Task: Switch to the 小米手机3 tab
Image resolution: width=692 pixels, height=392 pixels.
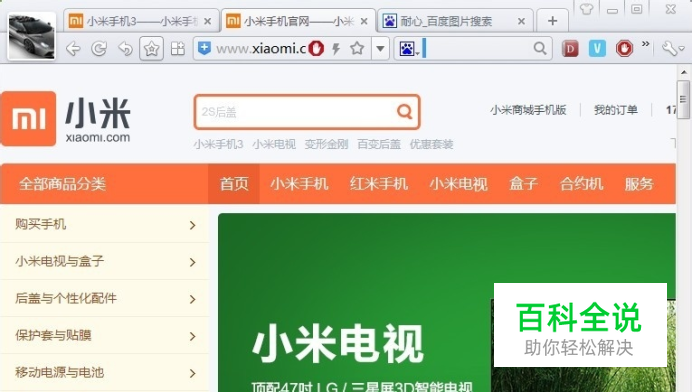Action: pyautogui.click(x=140, y=21)
